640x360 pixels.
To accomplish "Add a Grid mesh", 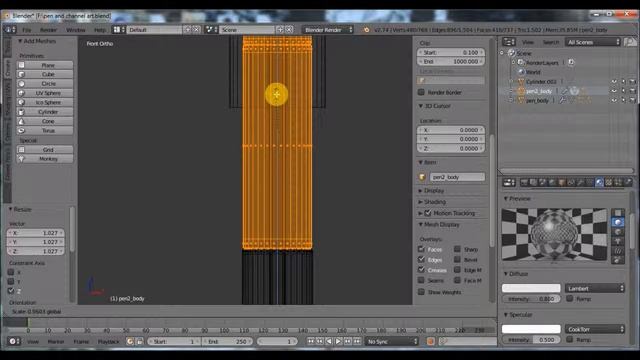I will pos(45,149).
